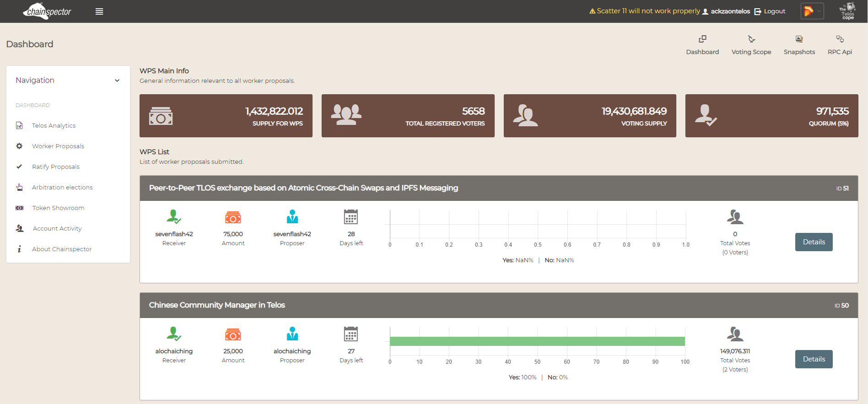This screenshot has height=404, width=868.
Task: Click the Telos Scope logo icon
Action: [x=847, y=11]
